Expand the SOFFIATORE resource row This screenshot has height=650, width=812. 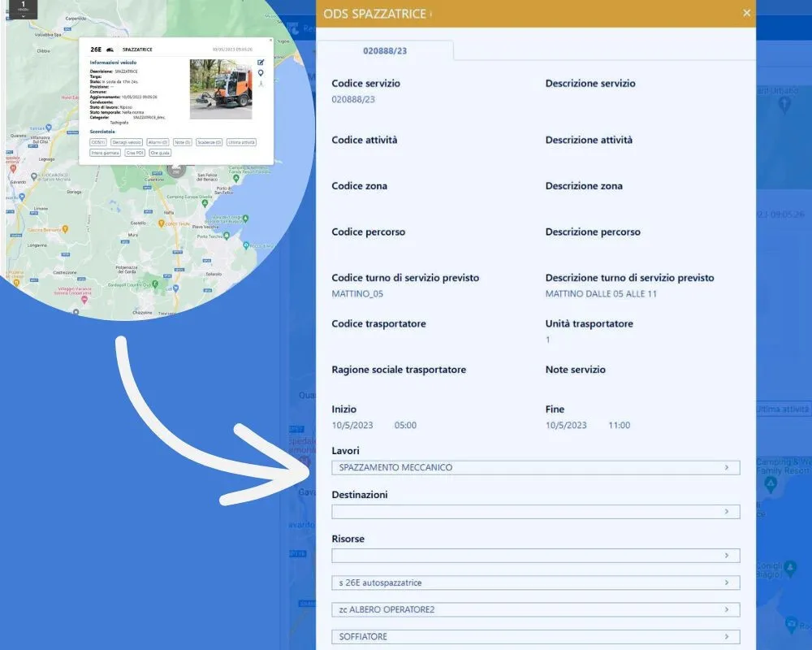726,637
